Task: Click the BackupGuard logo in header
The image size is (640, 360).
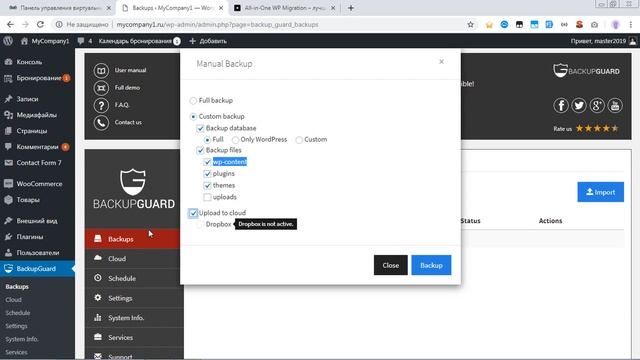Action: (x=586, y=71)
